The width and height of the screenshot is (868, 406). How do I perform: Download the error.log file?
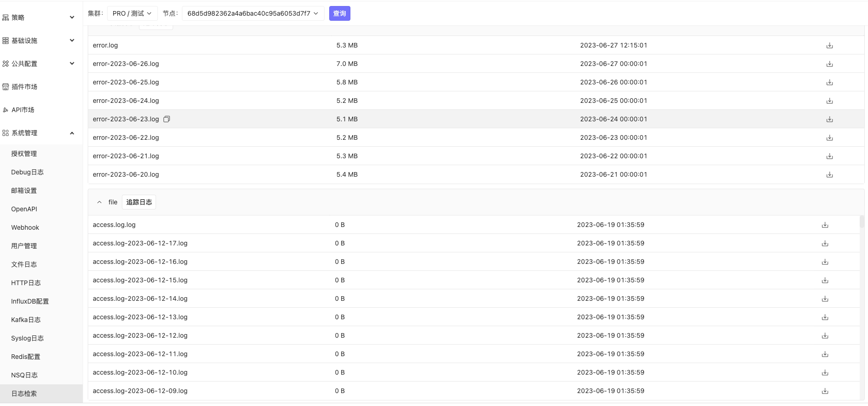[829, 45]
